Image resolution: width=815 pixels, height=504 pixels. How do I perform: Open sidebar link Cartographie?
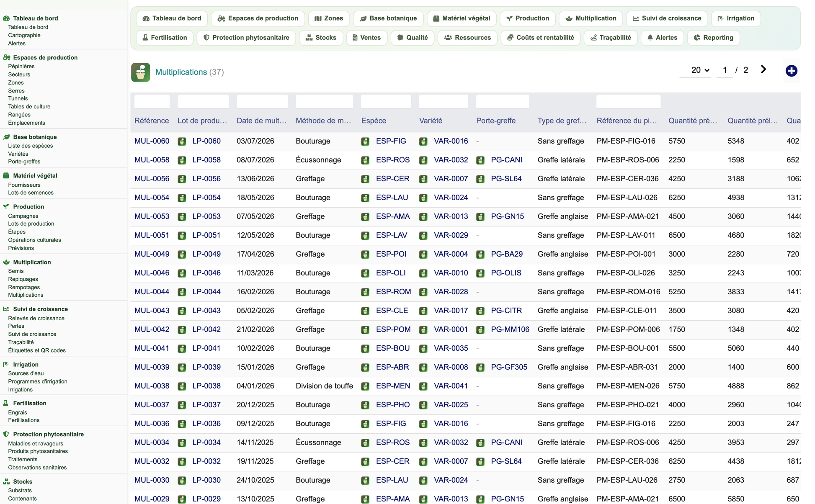(24, 35)
